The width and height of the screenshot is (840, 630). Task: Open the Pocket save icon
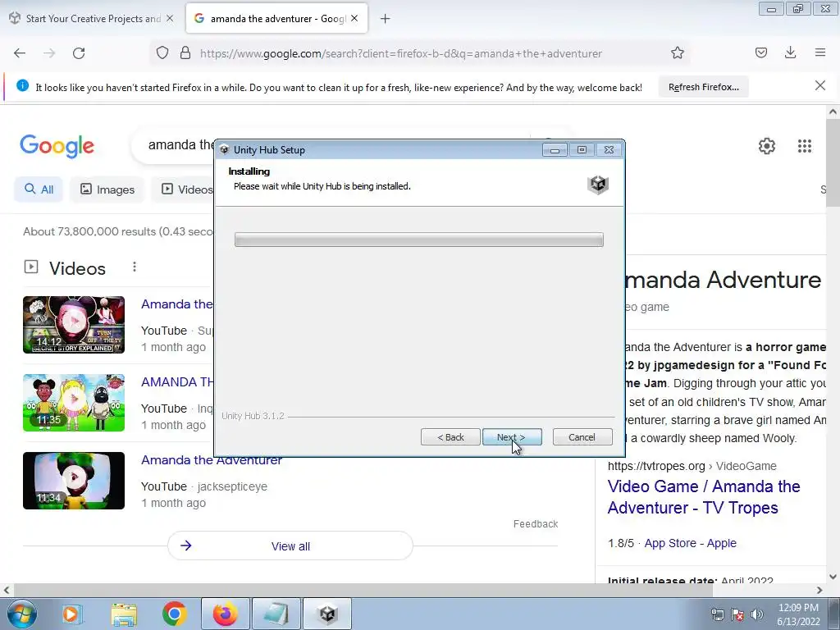point(761,52)
